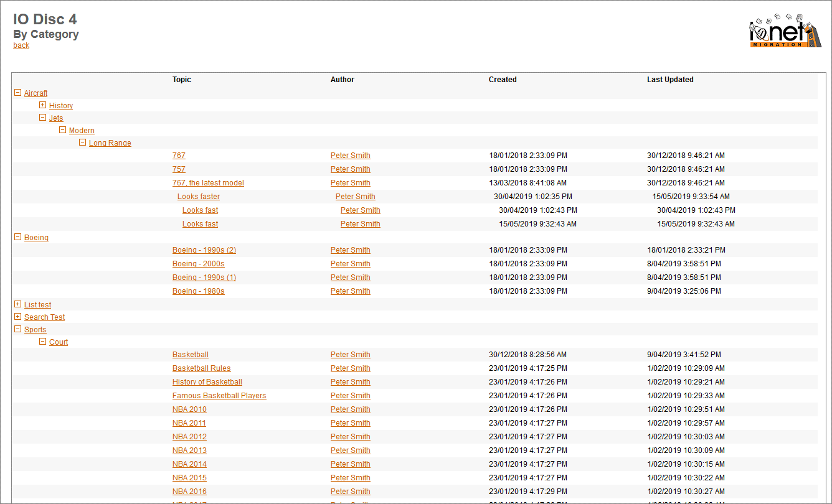
Task: Open the NBA 2016 topic
Action: [189, 492]
